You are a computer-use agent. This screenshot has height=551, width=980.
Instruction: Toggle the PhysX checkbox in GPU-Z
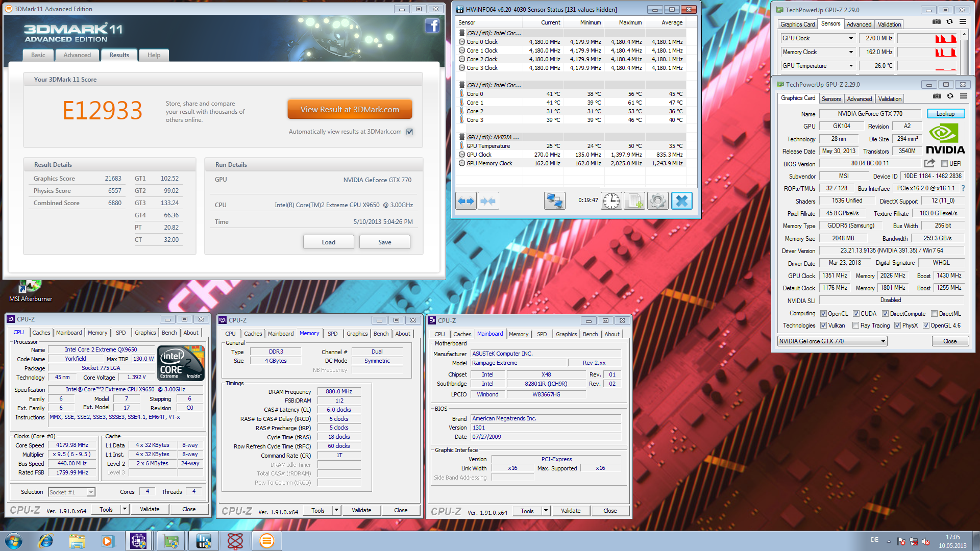coord(897,325)
